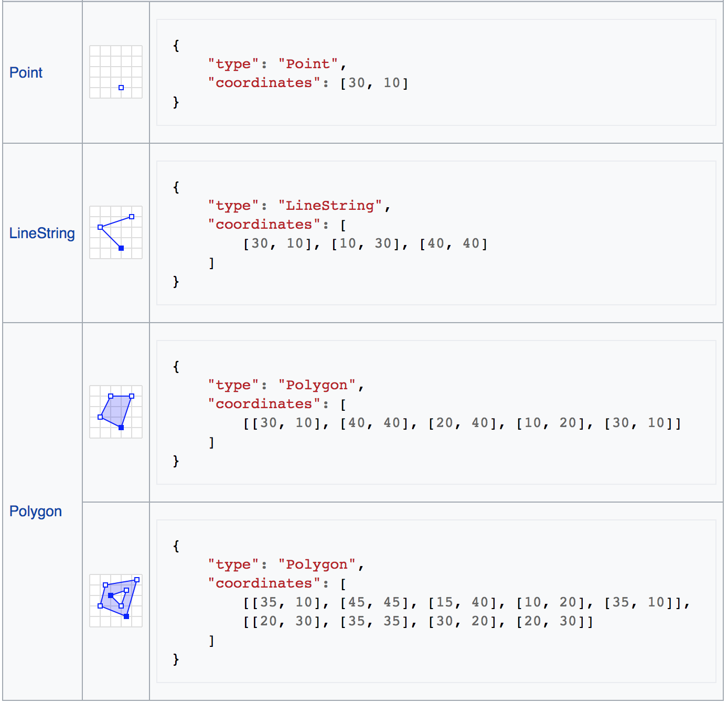728x703 pixels.
Task: Open the Point link
Action: (26, 72)
